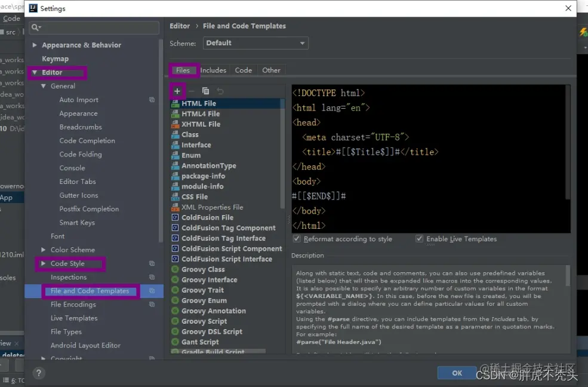588x387 pixels.
Task: Select package-info template in list
Action: pyautogui.click(x=203, y=176)
